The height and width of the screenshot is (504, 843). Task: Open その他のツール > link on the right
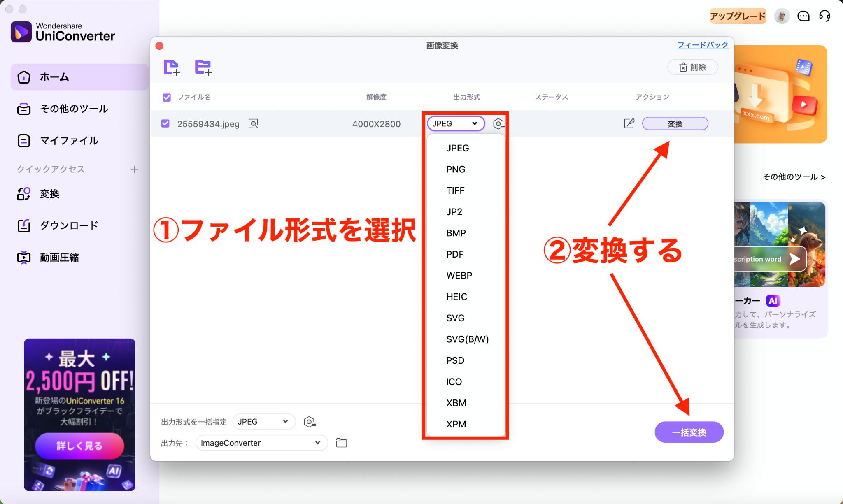tap(794, 177)
